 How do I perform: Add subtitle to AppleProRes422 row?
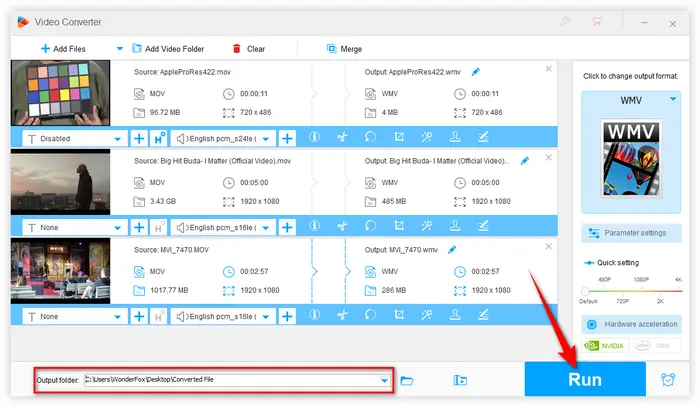tap(139, 139)
